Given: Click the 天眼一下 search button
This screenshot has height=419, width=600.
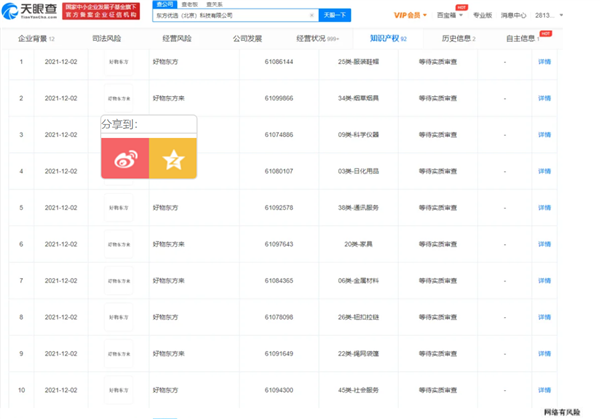Looking at the screenshot, I should pyautogui.click(x=335, y=15).
